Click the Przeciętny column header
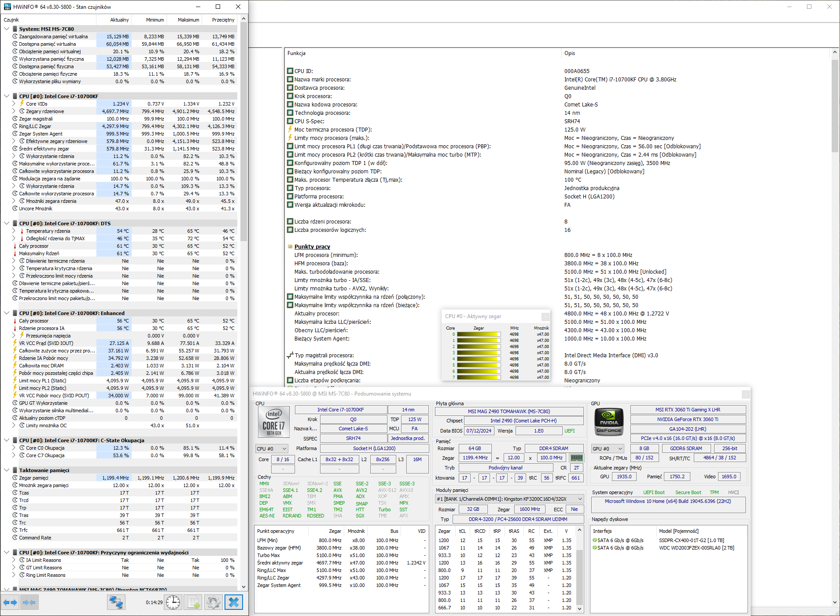This screenshot has width=840, height=616. [223, 20]
